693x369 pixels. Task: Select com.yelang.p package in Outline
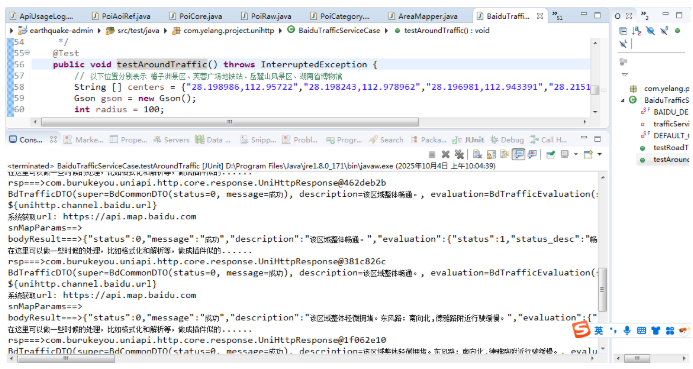coord(666,88)
